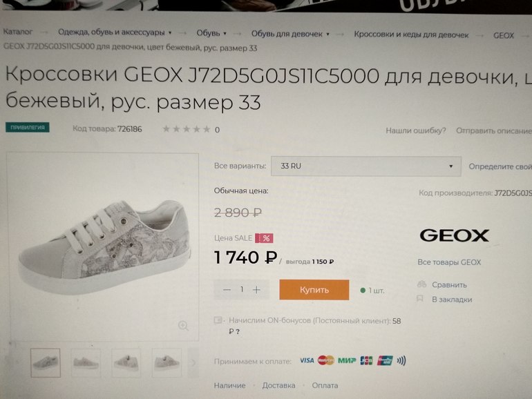
Task: Select the first shoe thumbnail
Action: tap(46, 362)
